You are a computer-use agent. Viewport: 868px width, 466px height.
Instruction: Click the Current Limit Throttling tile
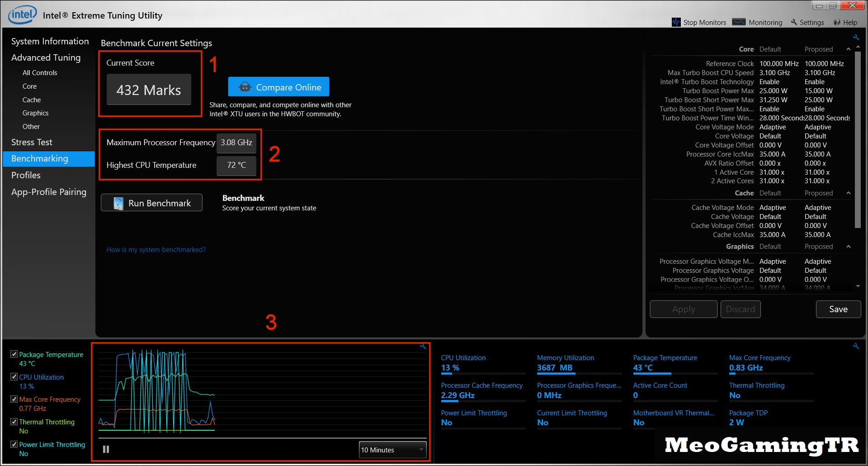(579, 418)
